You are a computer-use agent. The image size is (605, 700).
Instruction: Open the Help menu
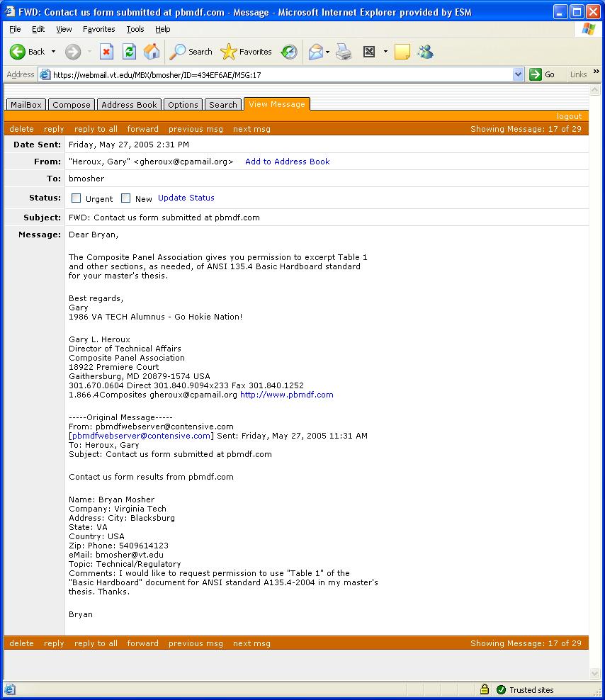point(162,29)
